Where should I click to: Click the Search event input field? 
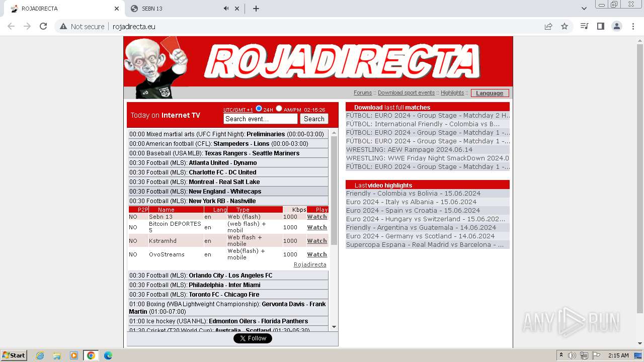pyautogui.click(x=261, y=119)
